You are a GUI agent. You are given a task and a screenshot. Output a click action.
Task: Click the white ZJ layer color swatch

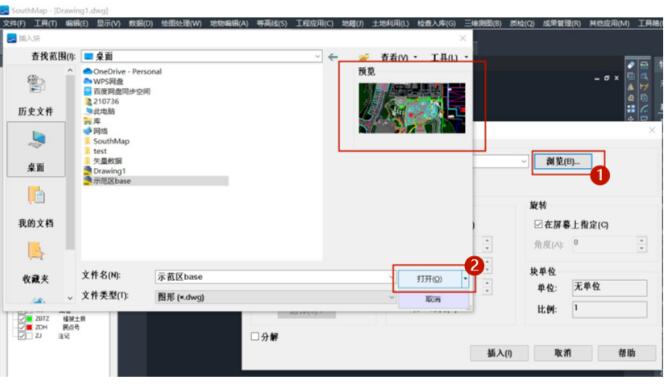[29, 336]
